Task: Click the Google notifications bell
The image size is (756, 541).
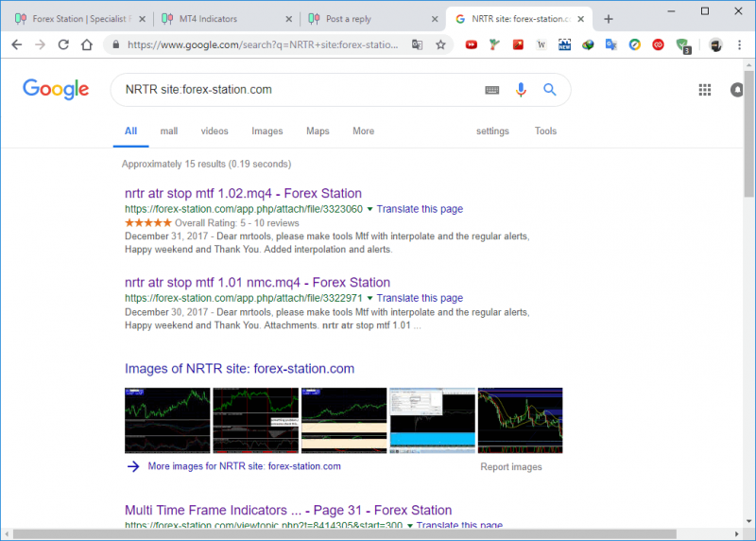Action: pos(736,90)
